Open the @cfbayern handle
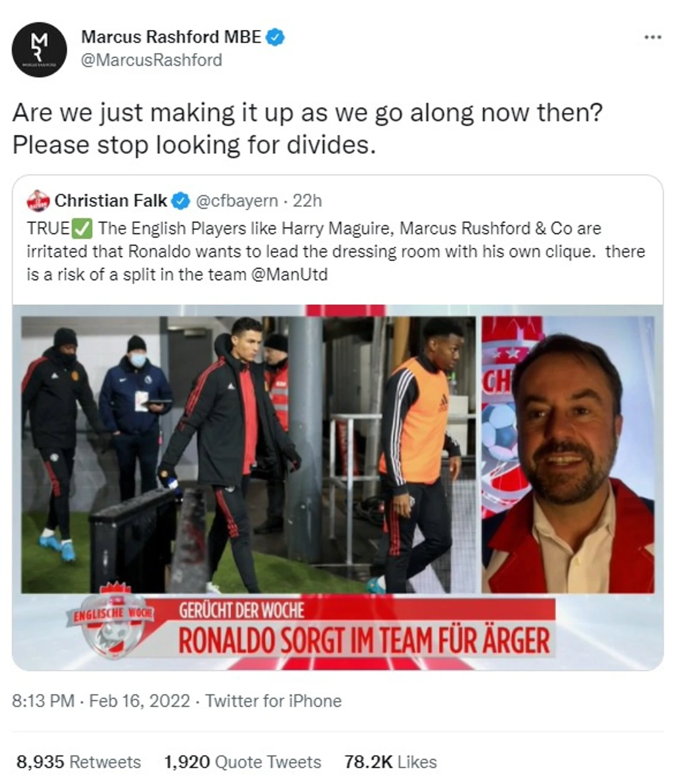 tap(237, 201)
